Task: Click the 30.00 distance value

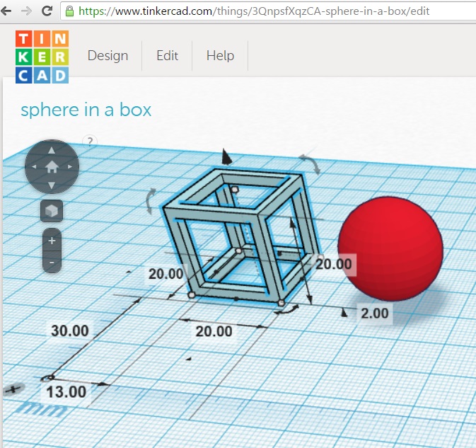Action: pos(70,331)
